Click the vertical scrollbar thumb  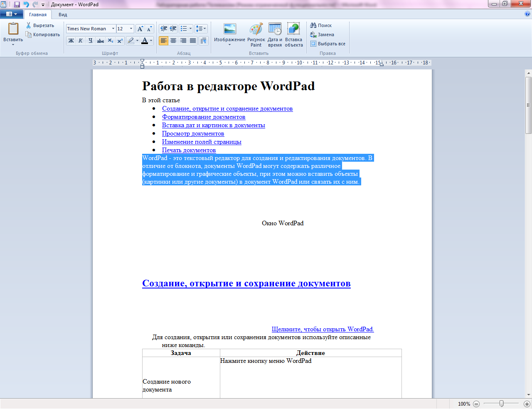pyautogui.click(x=529, y=105)
